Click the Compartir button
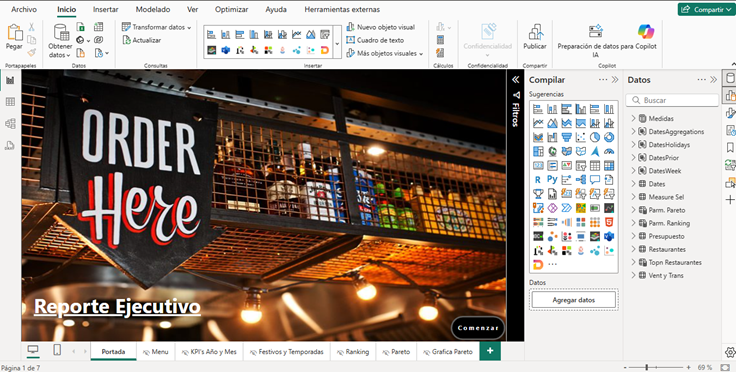The height and width of the screenshot is (372, 736). pos(706,9)
